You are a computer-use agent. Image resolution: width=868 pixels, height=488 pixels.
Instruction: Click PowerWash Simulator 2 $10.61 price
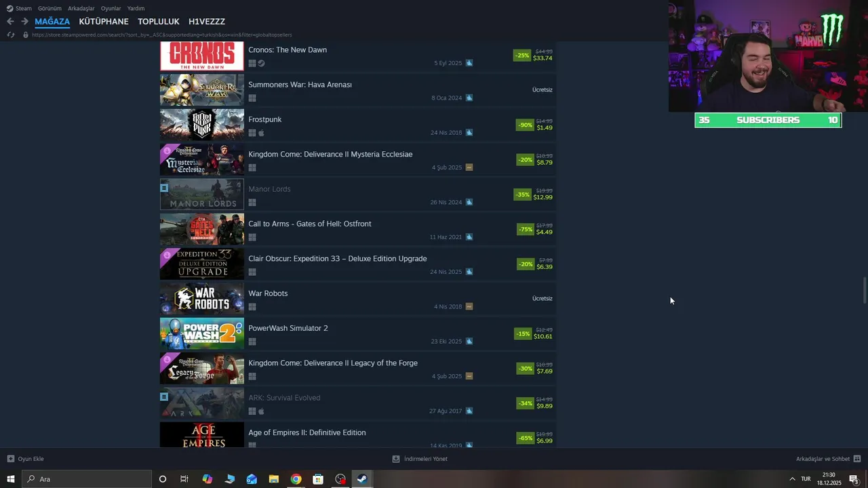coord(542,336)
